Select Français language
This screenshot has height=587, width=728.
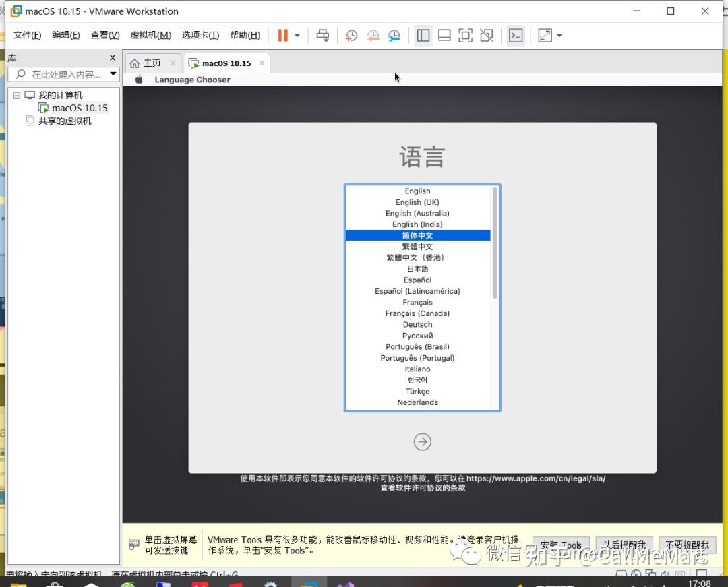pos(417,303)
